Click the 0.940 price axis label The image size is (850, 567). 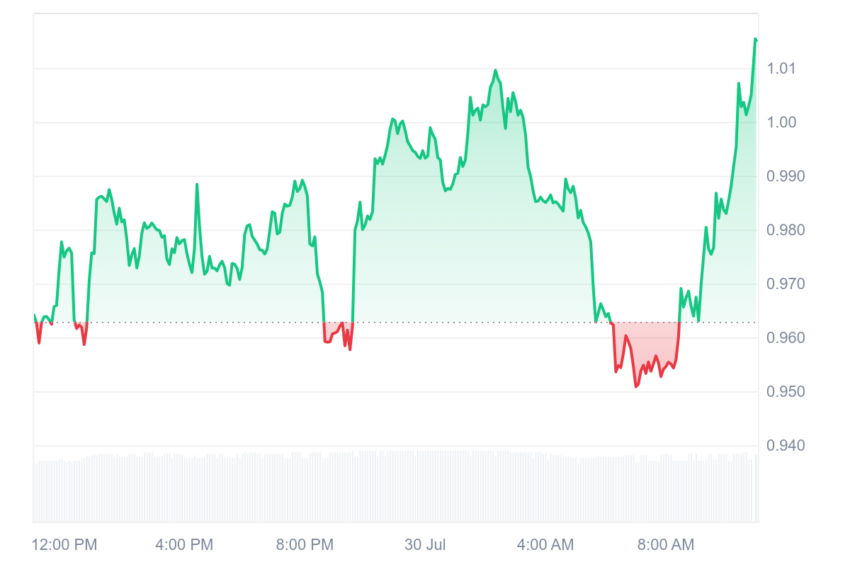point(785,446)
